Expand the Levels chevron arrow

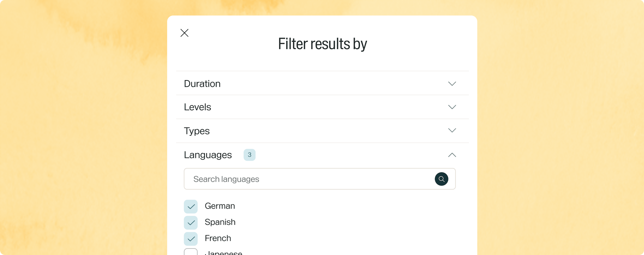click(452, 107)
